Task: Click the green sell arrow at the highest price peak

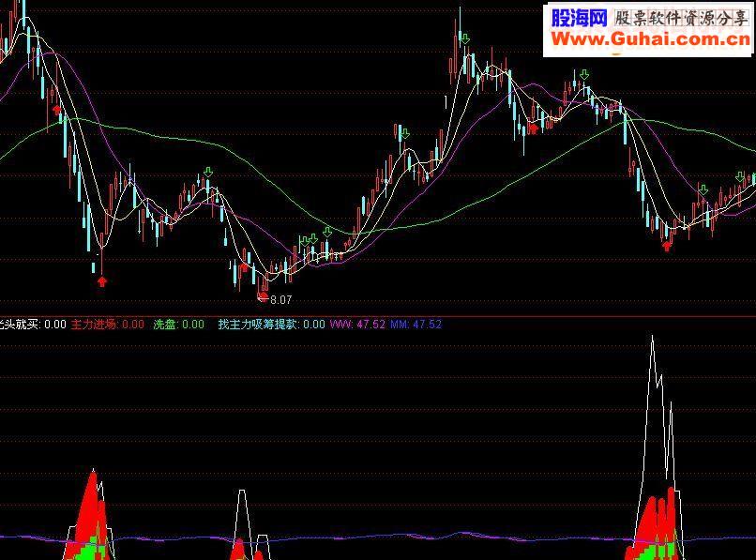Action: point(465,38)
